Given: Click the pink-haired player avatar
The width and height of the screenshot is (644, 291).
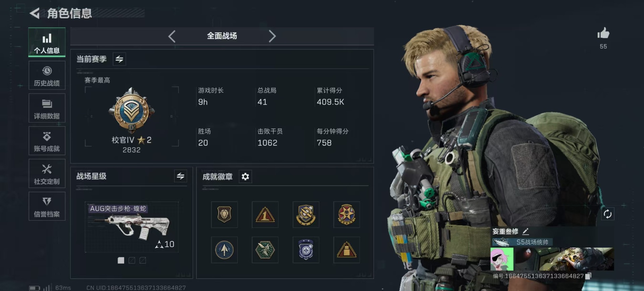Looking at the screenshot, I should point(502,259).
